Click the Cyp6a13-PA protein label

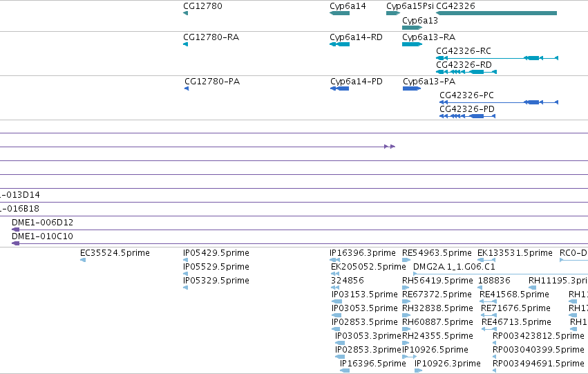(429, 82)
